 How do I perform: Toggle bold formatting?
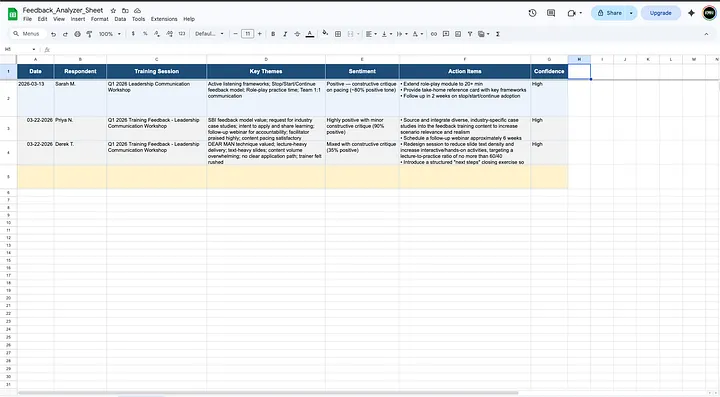[273, 34]
